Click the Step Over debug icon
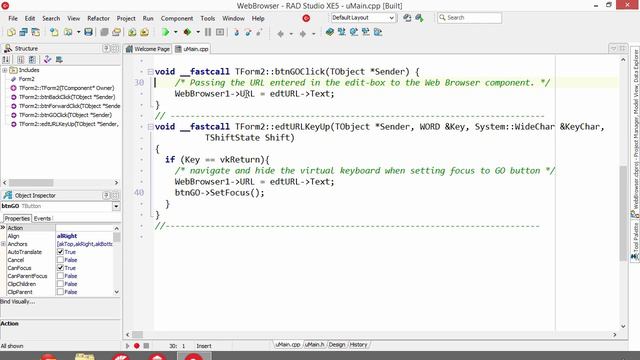 click(x=248, y=32)
